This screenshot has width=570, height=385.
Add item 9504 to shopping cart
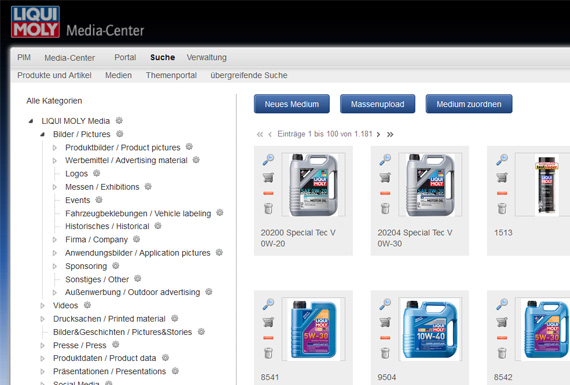[x=385, y=322]
